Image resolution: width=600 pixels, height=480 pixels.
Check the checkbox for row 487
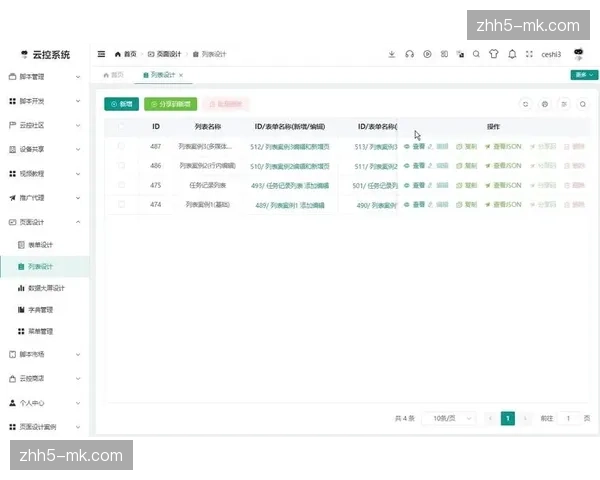[121, 146]
